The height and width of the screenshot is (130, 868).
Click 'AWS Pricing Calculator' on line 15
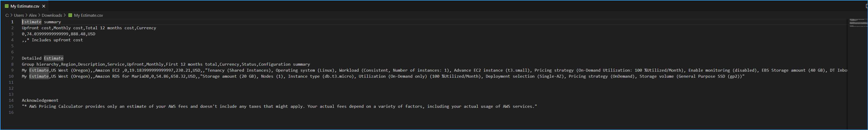[56, 106]
